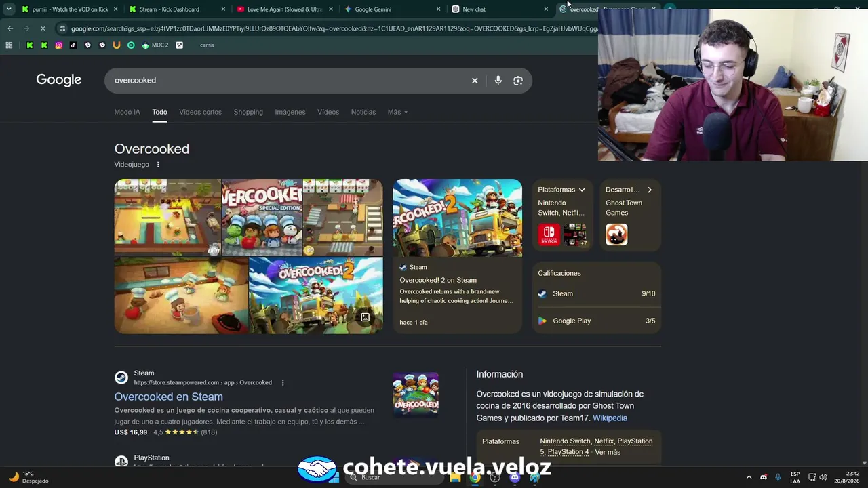Open the Netflix platform link
The height and width of the screenshot is (488, 868).
click(604, 441)
